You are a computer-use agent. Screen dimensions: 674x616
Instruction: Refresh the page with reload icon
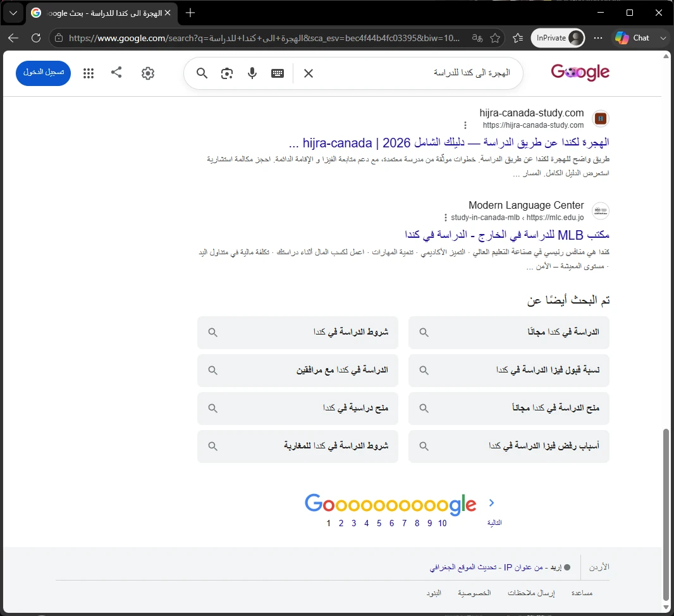tap(36, 38)
